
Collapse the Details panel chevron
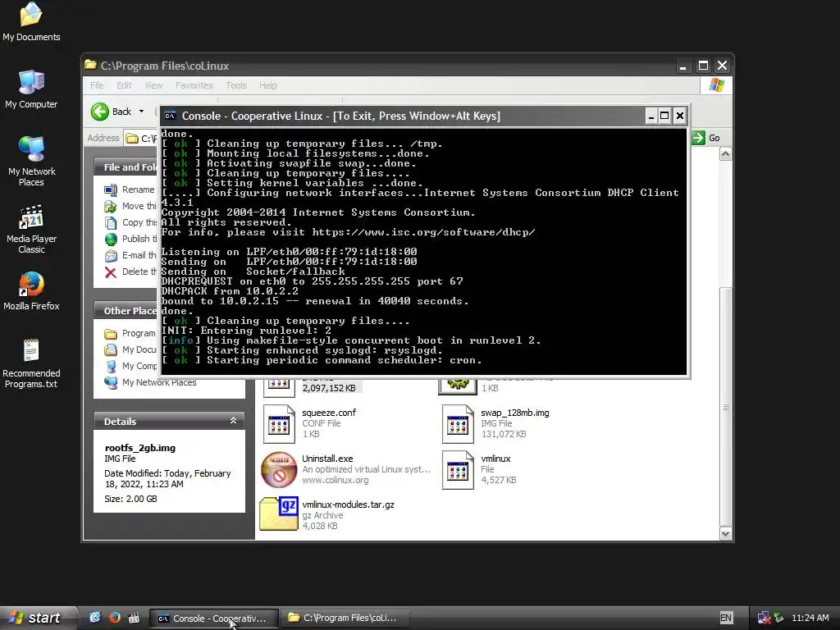point(233,421)
